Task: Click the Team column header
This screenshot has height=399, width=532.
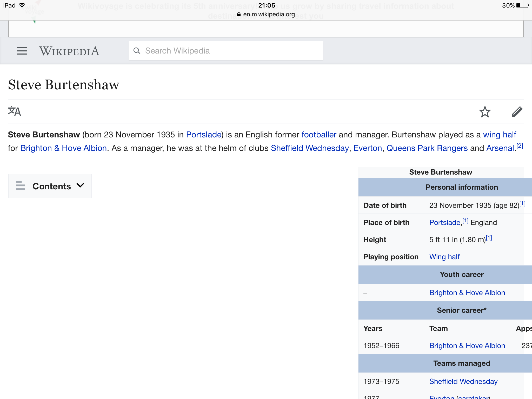Action: (x=438, y=328)
